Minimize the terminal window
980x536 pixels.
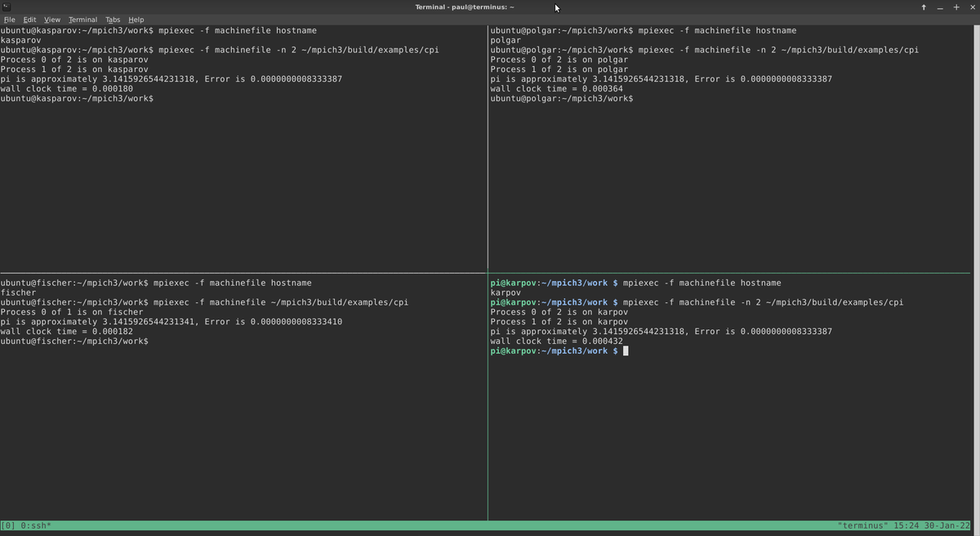[x=940, y=7]
